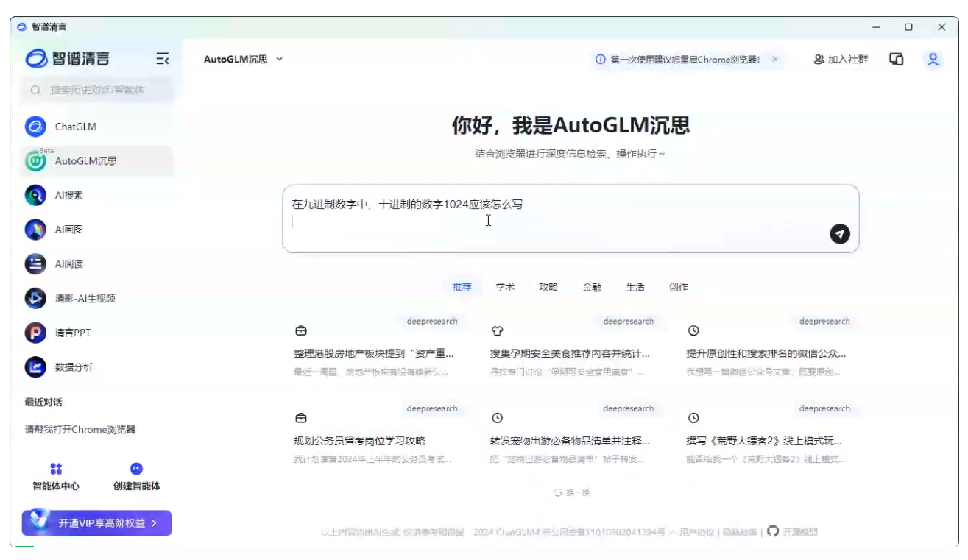968x560 pixels.
Task: Open 智能体中心 grid icon
Action: (x=56, y=469)
